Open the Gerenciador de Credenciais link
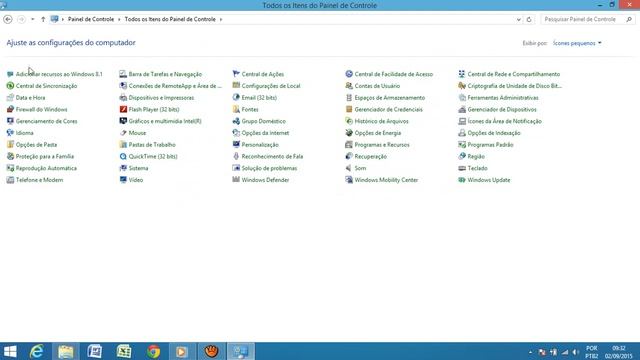Screen dimensions: 640x360 [x=389, y=109]
